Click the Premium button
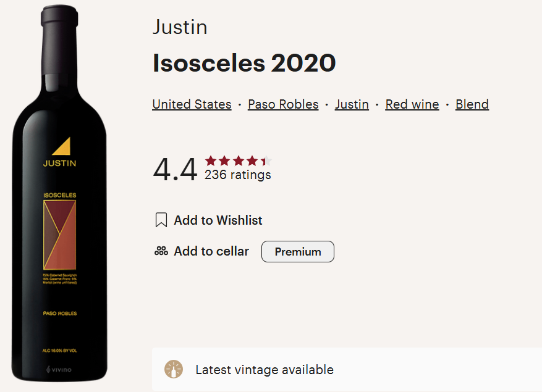 pos(297,251)
